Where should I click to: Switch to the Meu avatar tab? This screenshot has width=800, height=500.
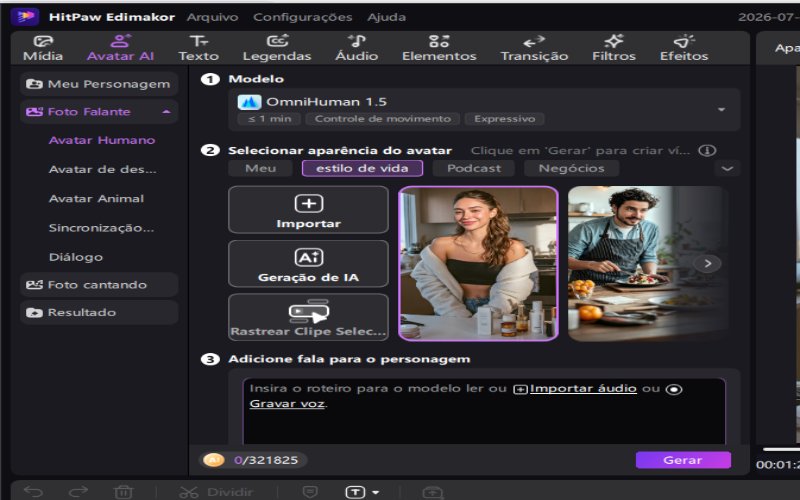click(x=260, y=168)
